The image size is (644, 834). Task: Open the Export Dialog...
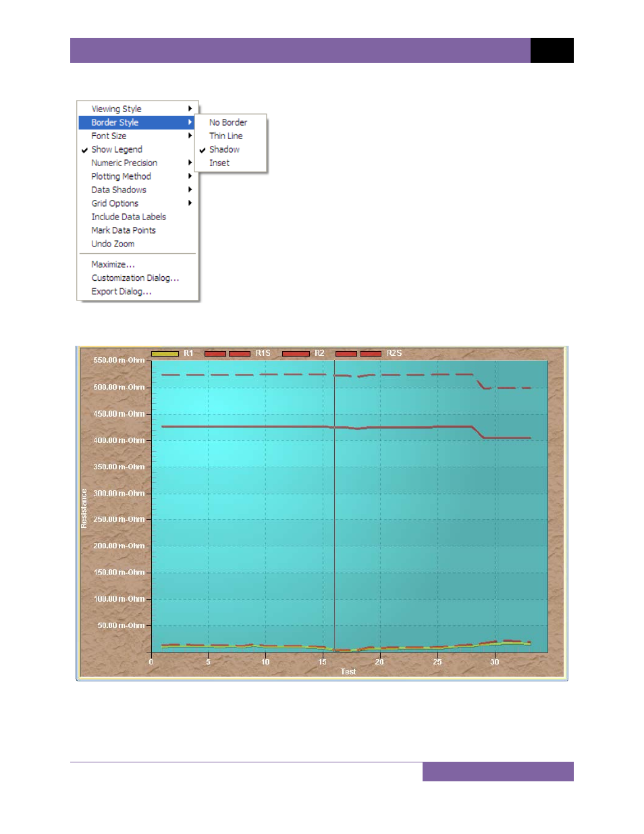point(137,292)
